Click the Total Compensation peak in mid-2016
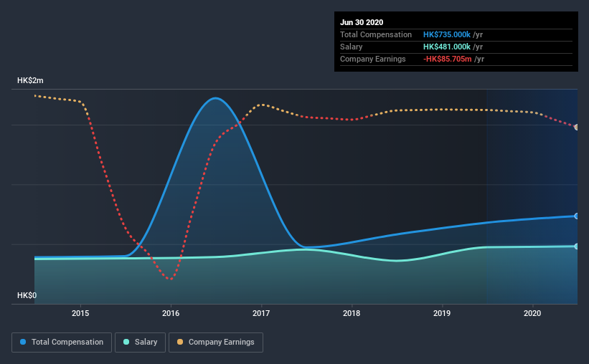 tap(216, 99)
